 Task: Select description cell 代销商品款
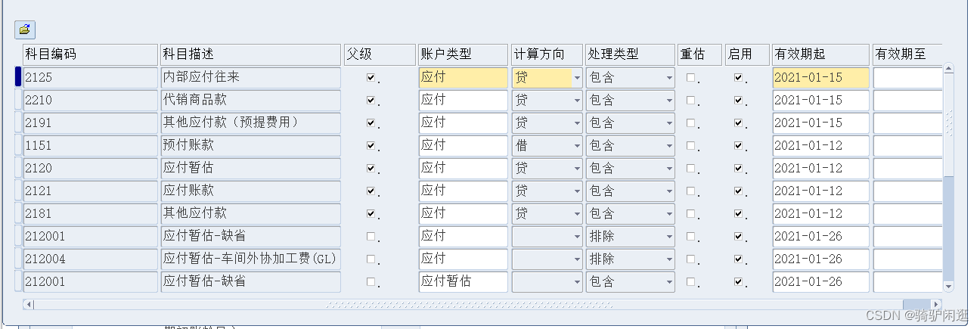coord(251,100)
